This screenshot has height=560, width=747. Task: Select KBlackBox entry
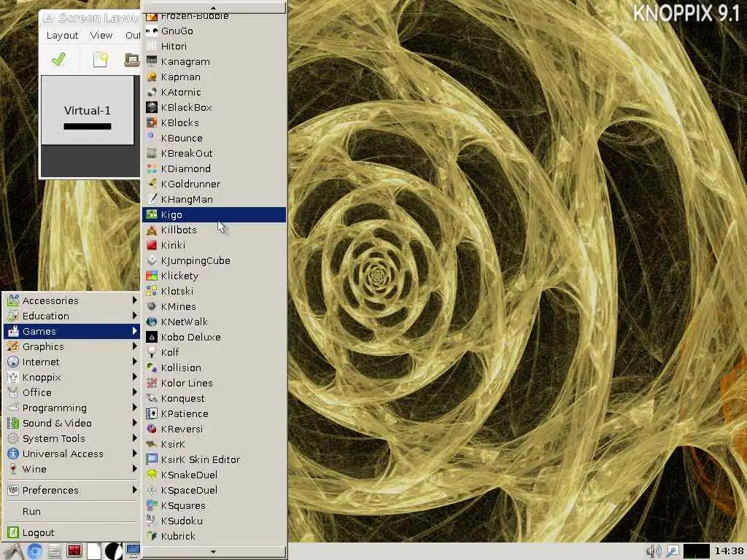214,107
